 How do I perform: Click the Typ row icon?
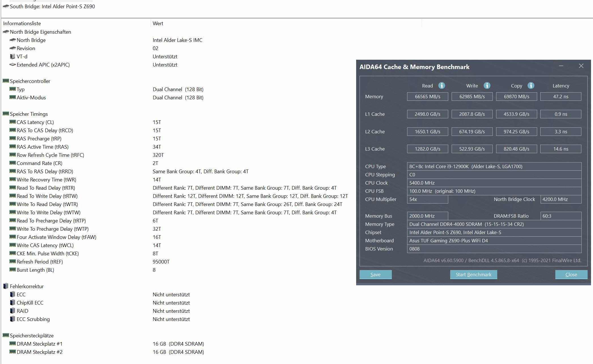tap(12, 89)
